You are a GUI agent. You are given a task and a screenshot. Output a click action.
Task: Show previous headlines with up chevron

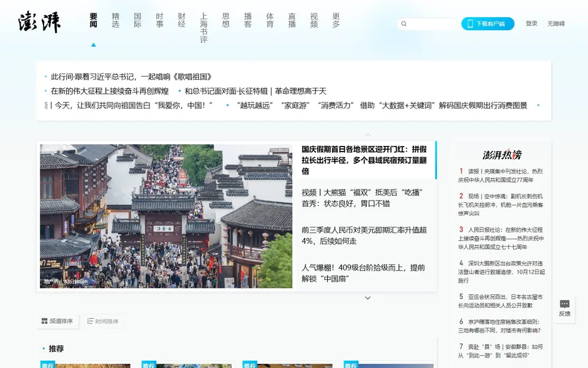[368, 134]
